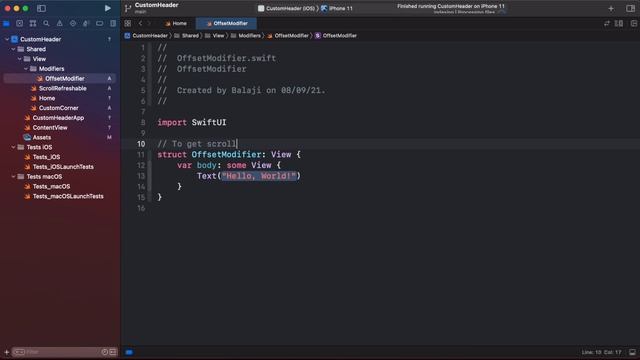Click the "Hello, World!" string placeholder

coord(259,176)
